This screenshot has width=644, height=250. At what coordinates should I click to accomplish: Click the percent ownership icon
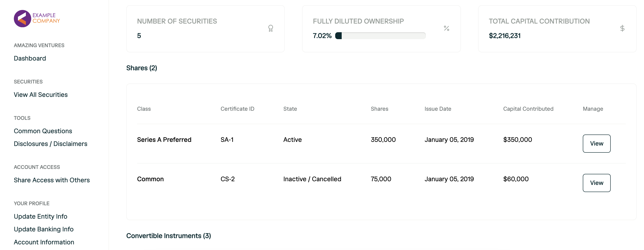click(447, 28)
